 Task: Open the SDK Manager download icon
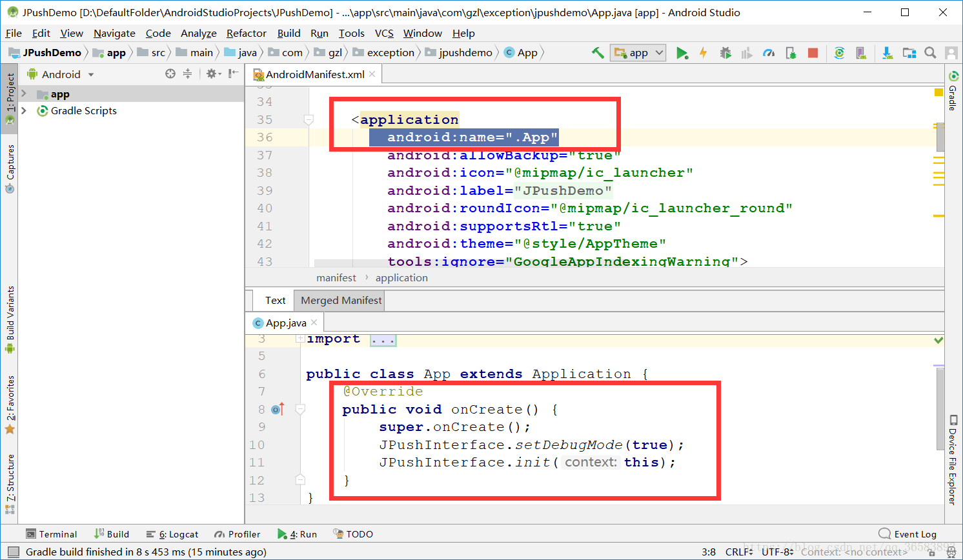[x=887, y=53]
